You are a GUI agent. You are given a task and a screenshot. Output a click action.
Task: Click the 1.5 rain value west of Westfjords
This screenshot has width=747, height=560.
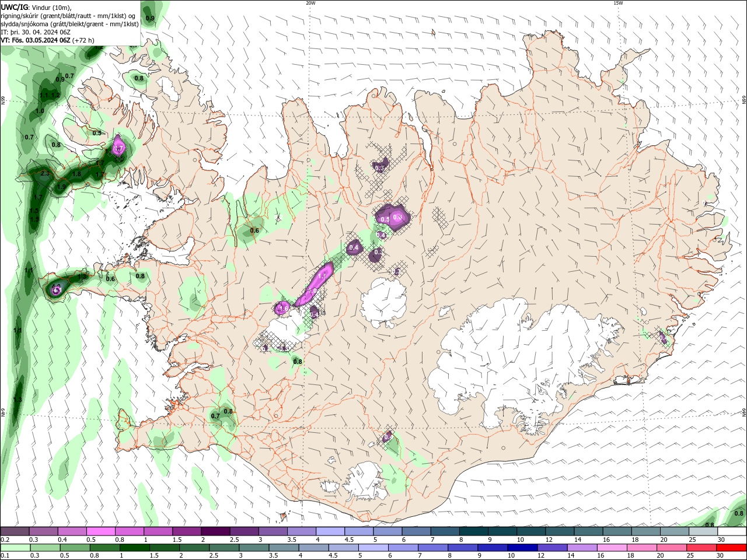[x=34, y=211]
